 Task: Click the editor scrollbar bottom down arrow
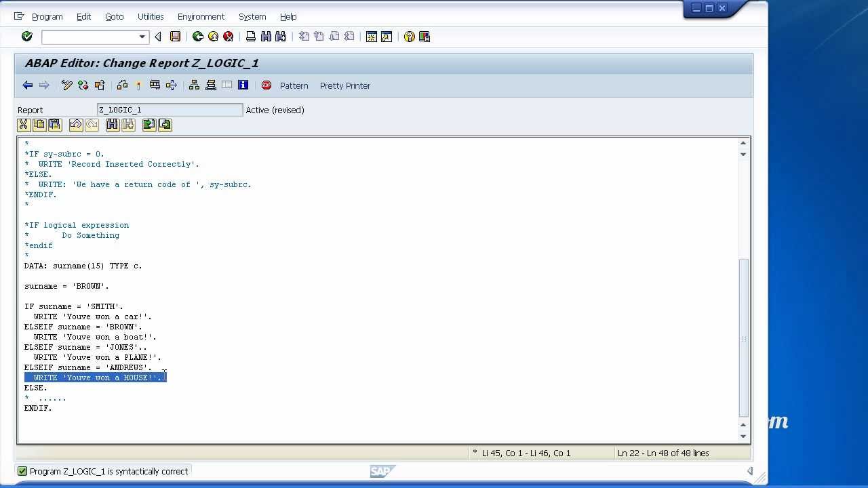point(743,436)
